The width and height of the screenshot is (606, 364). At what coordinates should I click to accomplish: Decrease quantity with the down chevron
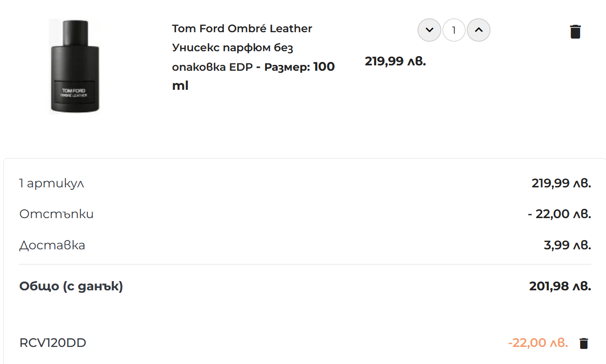(429, 30)
